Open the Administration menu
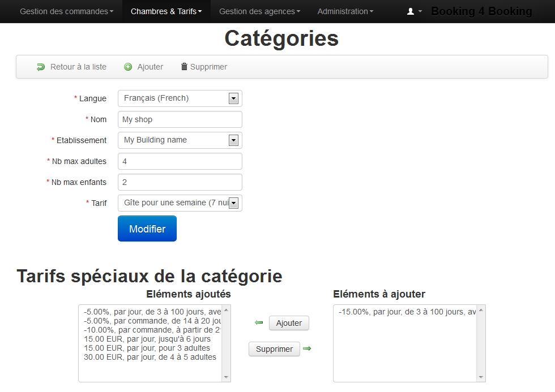Image resolution: width=555 pixels, height=392 pixels. 345,11
